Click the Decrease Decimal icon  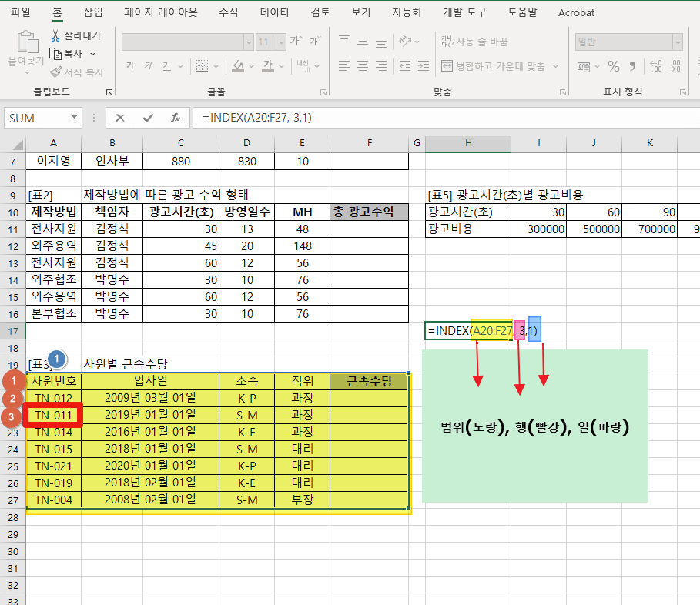pos(675,66)
